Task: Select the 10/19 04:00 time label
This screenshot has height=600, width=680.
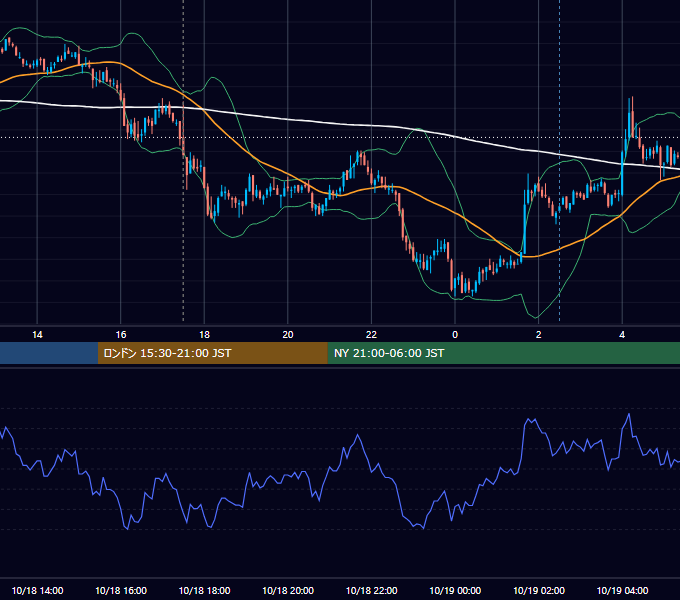Action: [x=622, y=590]
